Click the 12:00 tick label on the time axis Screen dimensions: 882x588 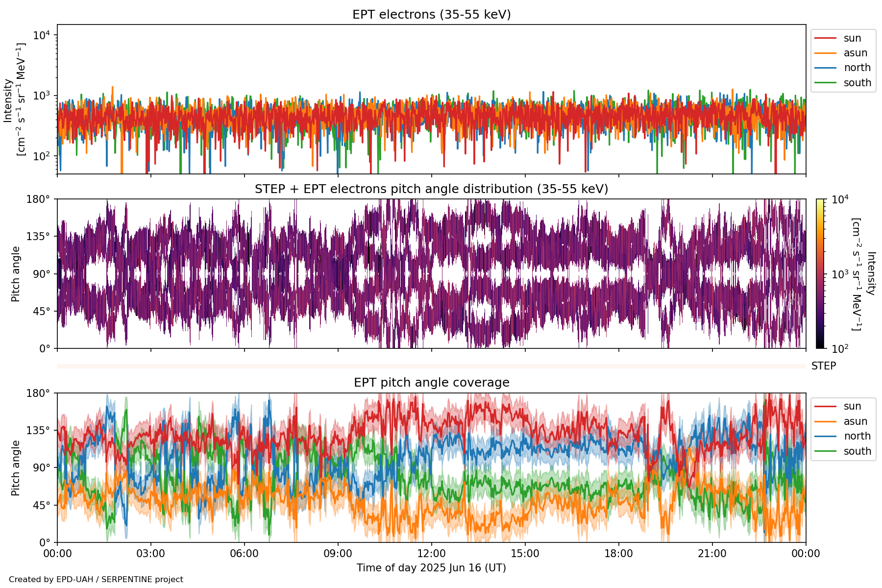431,554
